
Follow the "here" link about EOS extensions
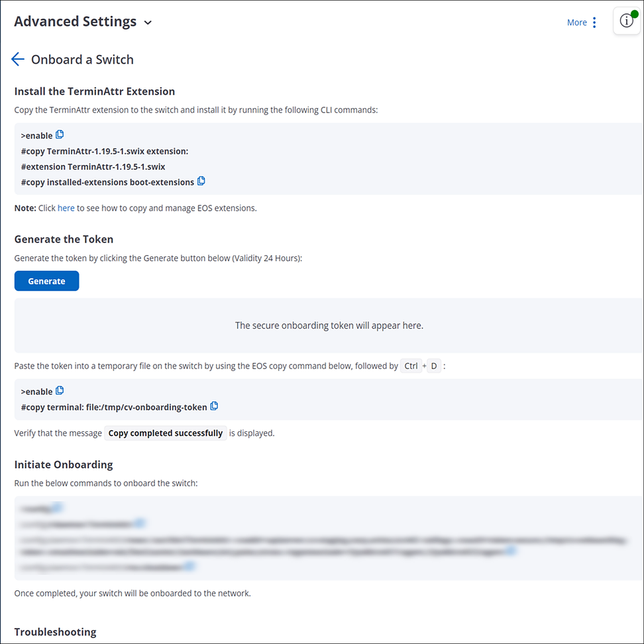pos(66,208)
